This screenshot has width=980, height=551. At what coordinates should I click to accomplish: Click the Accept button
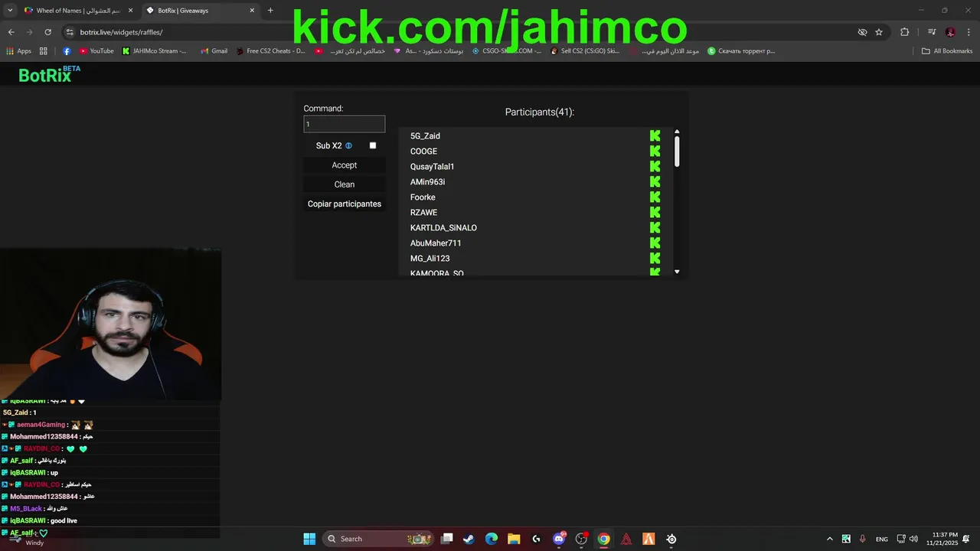345,165
